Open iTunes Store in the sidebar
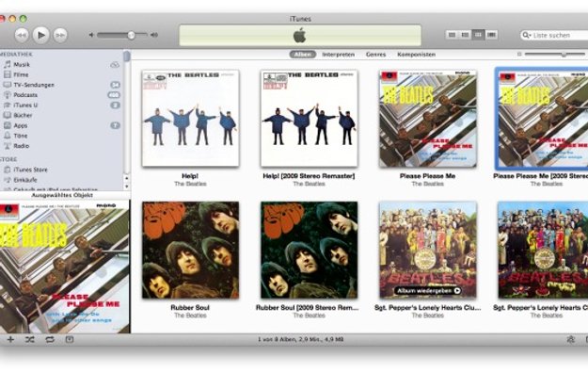This screenshot has height=373, width=588. point(30,170)
